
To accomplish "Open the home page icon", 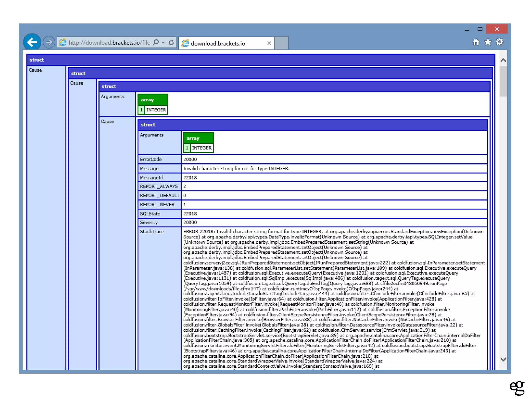I will 476,42.
